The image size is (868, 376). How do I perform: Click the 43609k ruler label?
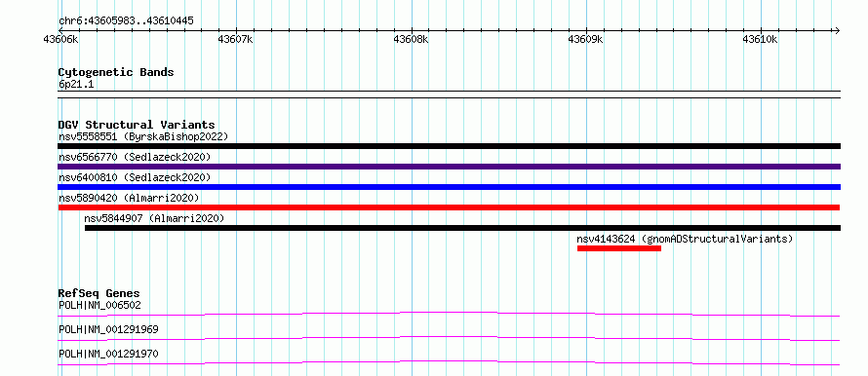tap(586, 39)
